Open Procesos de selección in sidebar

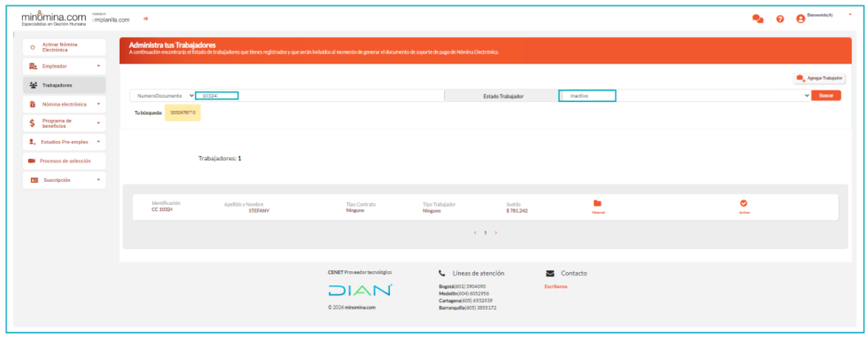pos(64,160)
